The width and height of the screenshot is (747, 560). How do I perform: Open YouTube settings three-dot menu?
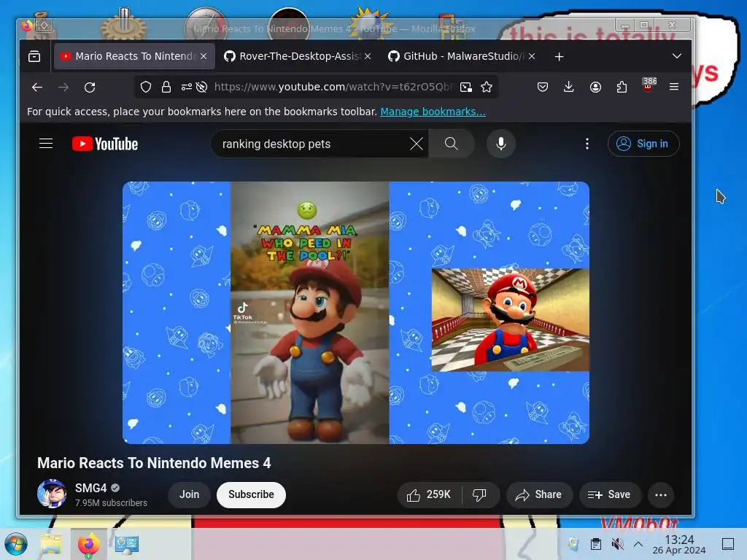tap(587, 144)
